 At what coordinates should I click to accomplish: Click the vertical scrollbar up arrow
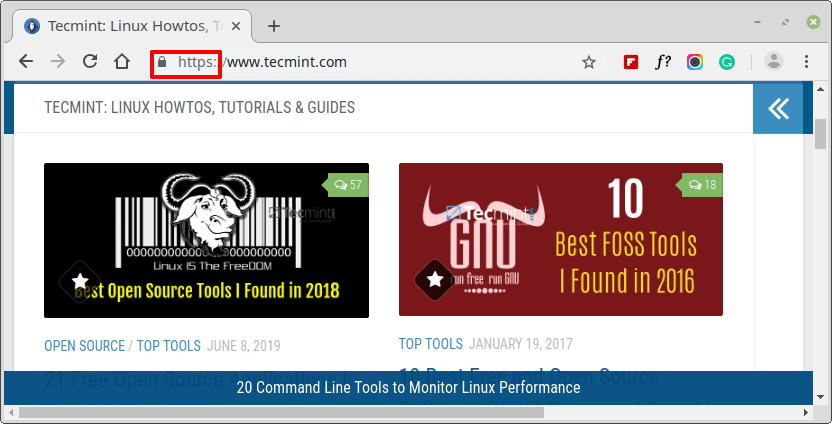[821, 89]
